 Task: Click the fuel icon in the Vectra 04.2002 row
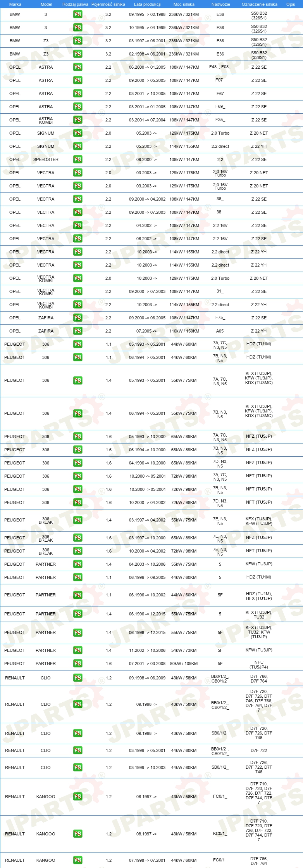point(77,225)
